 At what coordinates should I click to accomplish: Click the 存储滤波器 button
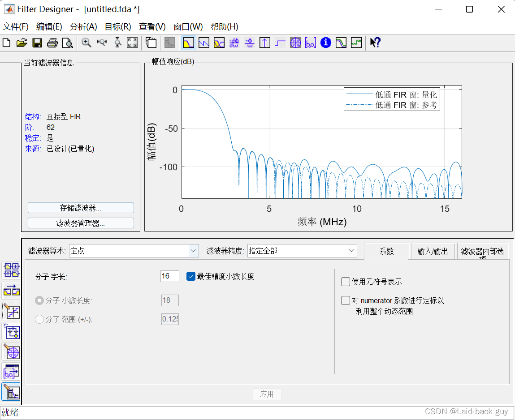[81, 207]
